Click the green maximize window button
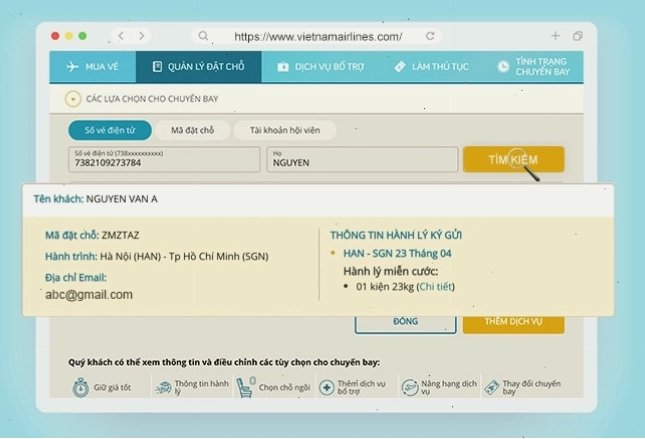 (x=83, y=36)
